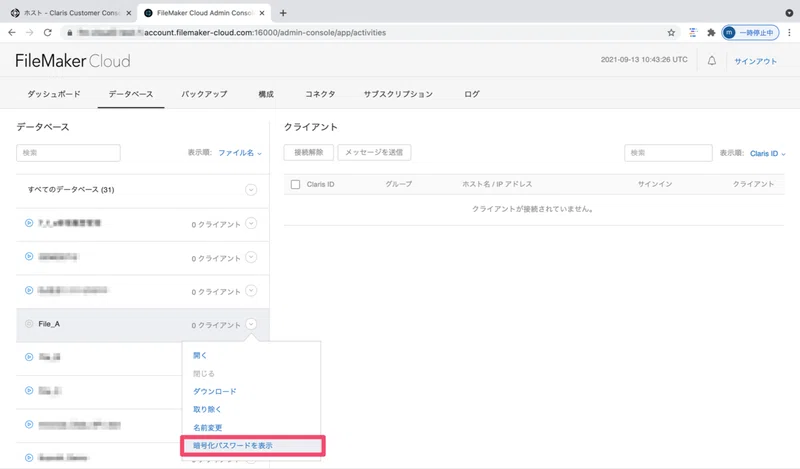Select the データベース tab
This screenshot has height=469, width=800.
[x=131, y=94]
